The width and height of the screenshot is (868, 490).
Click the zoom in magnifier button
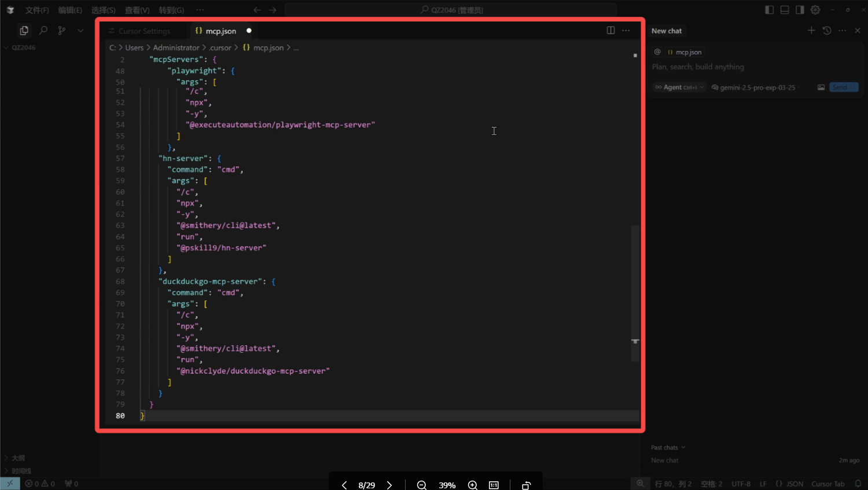click(472, 485)
